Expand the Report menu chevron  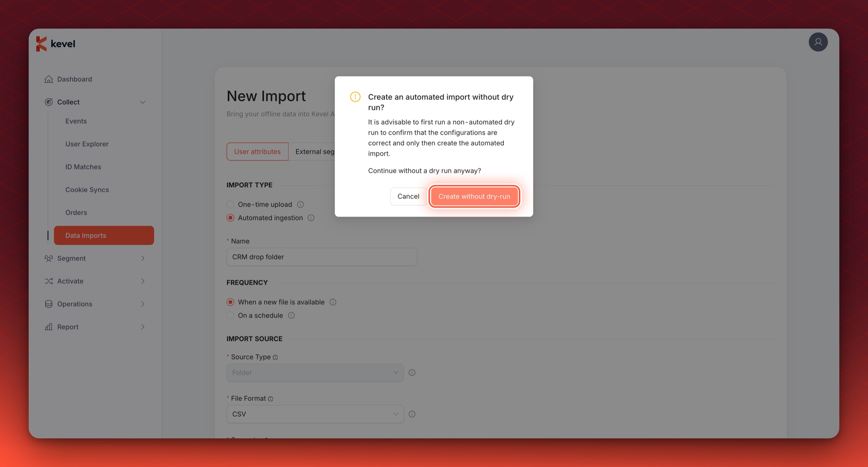(x=142, y=327)
